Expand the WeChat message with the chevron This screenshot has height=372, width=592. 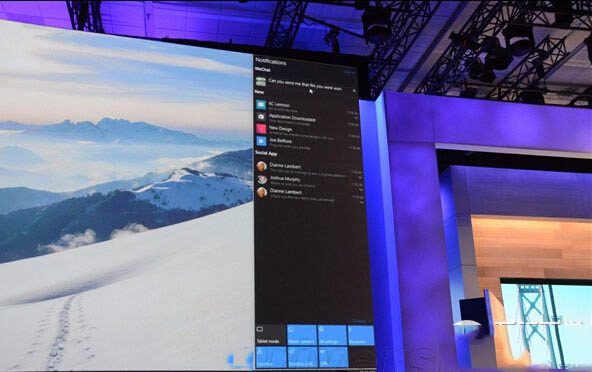click(354, 91)
